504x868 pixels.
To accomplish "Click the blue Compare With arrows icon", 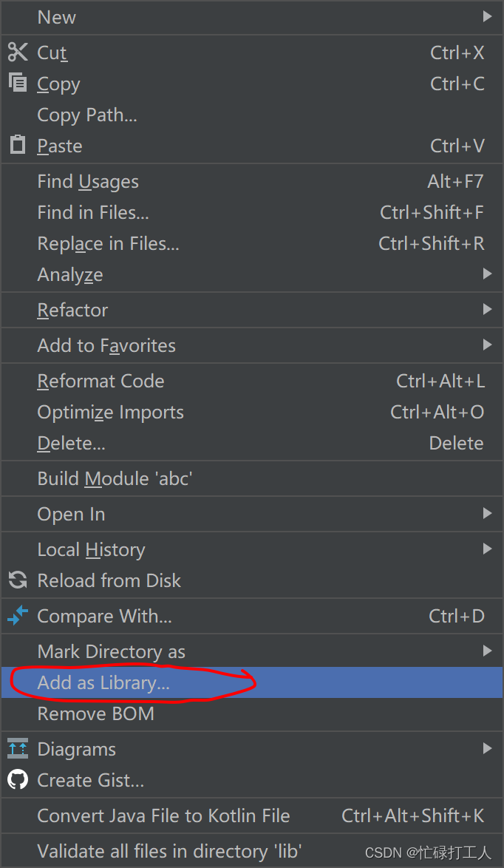I will coord(17,615).
